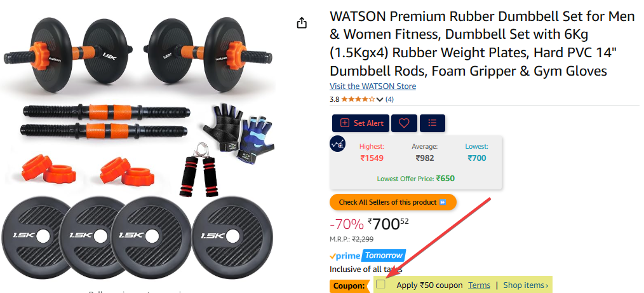Open the list icon button

click(432, 123)
